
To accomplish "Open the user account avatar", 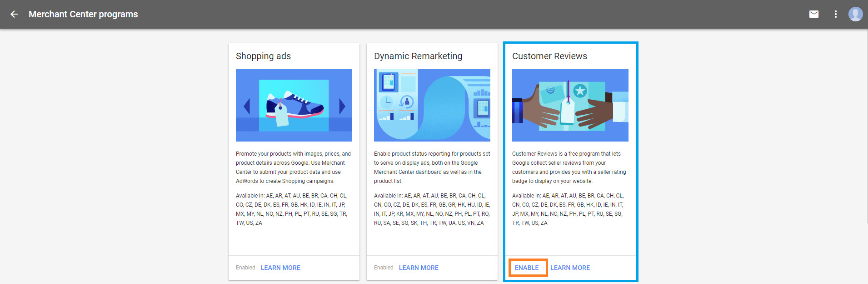I will tap(855, 14).
